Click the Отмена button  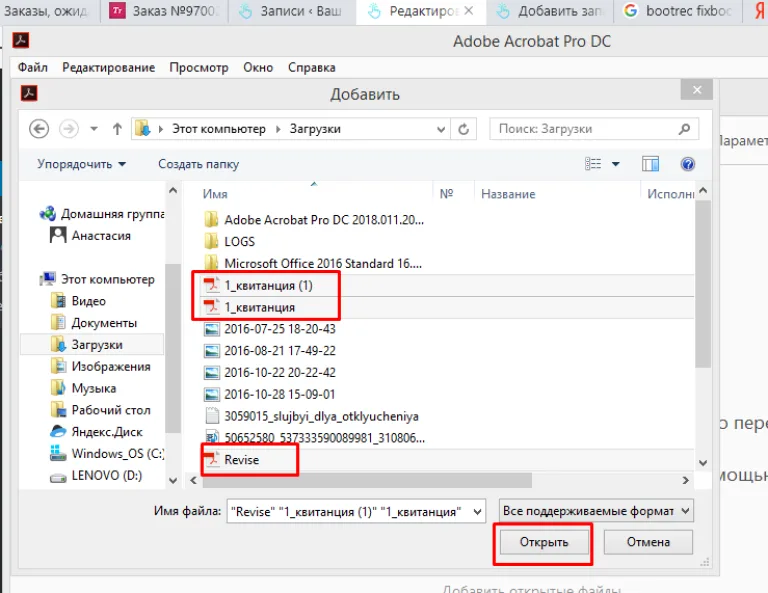648,542
